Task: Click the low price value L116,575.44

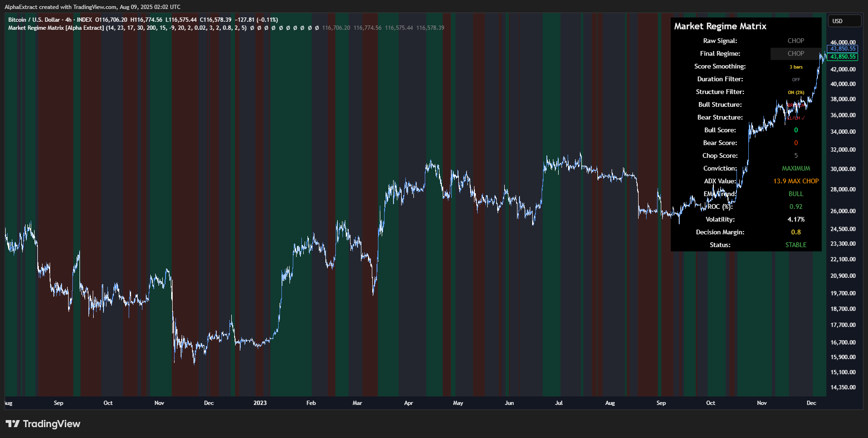Action: click(x=181, y=20)
